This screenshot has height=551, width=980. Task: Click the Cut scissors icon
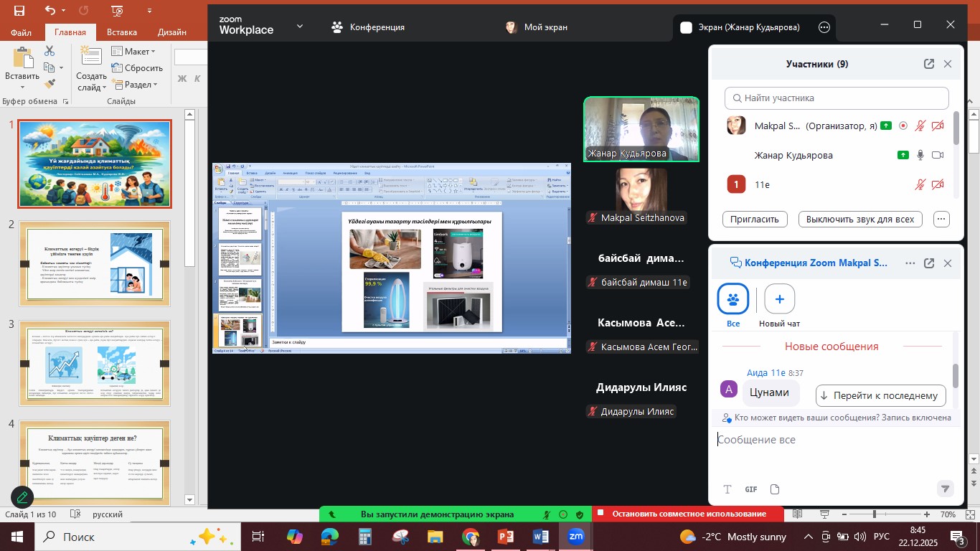[50, 51]
